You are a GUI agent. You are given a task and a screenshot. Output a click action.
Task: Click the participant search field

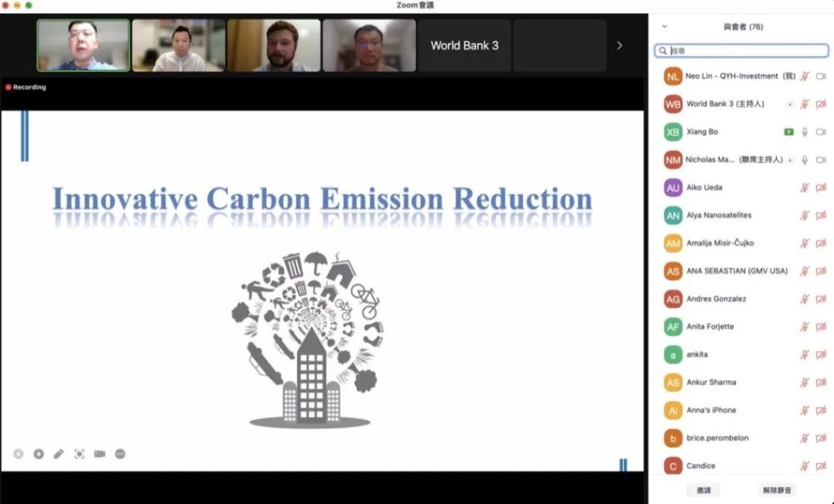(x=741, y=50)
